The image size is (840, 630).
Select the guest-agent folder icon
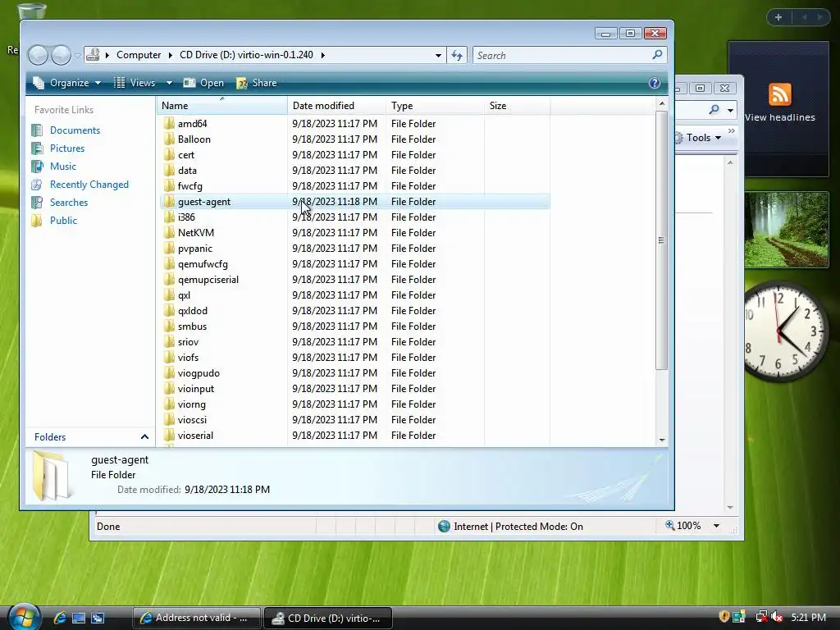[x=169, y=202]
